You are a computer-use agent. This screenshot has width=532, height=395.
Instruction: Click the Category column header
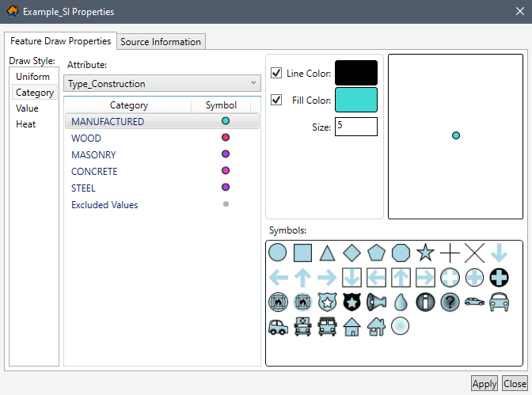[x=128, y=105]
